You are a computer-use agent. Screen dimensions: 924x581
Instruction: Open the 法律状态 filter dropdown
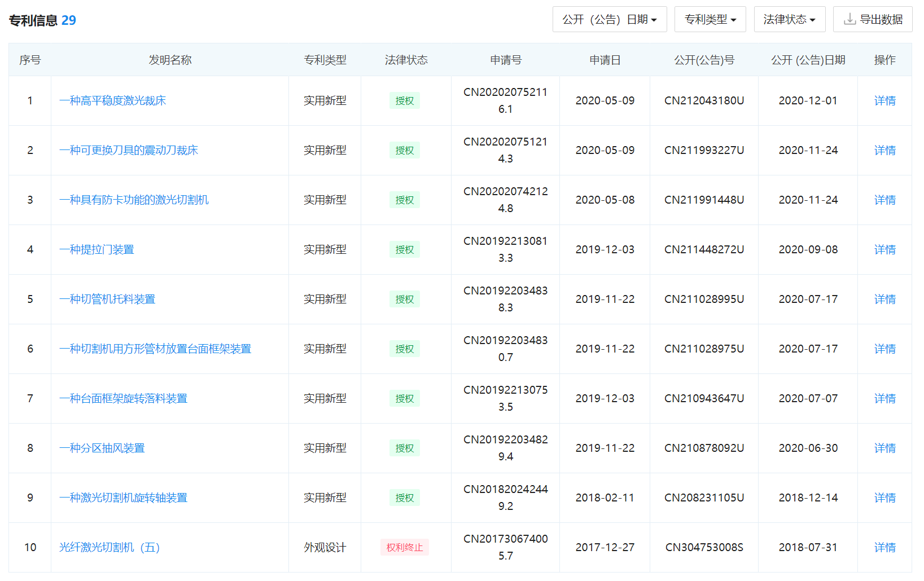(x=789, y=20)
